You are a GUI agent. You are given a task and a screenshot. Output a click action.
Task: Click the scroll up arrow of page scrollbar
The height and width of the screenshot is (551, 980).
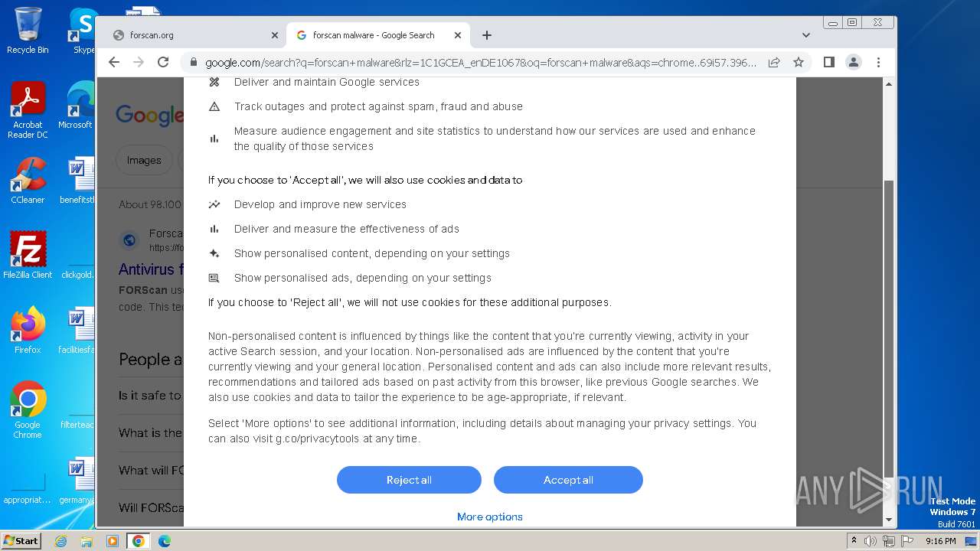pos(889,83)
